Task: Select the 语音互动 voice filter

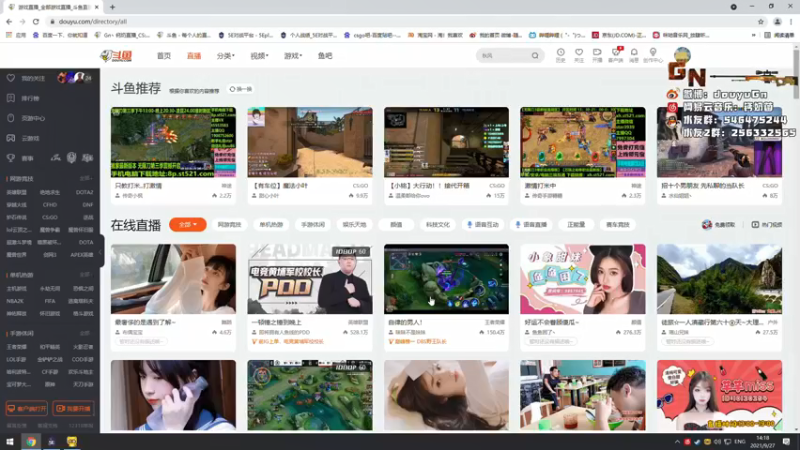Action: pyautogui.click(x=483, y=224)
